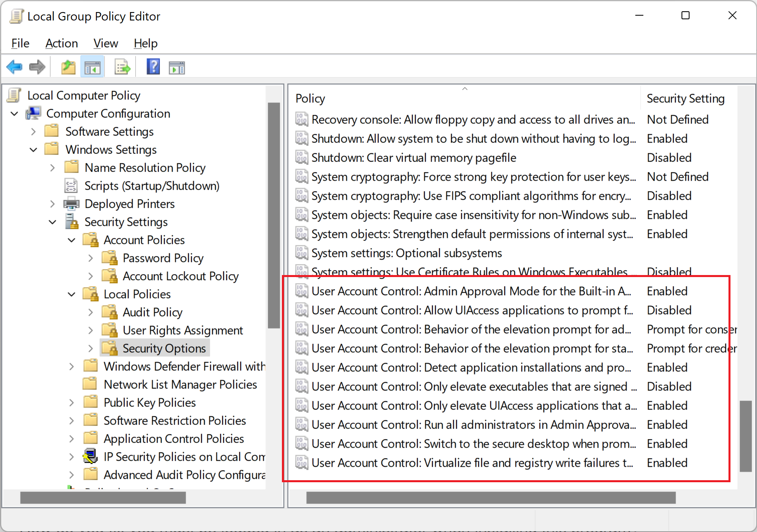The image size is (757, 532).
Task: Collapse the Computer Configuration node
Action: point(14,113)
